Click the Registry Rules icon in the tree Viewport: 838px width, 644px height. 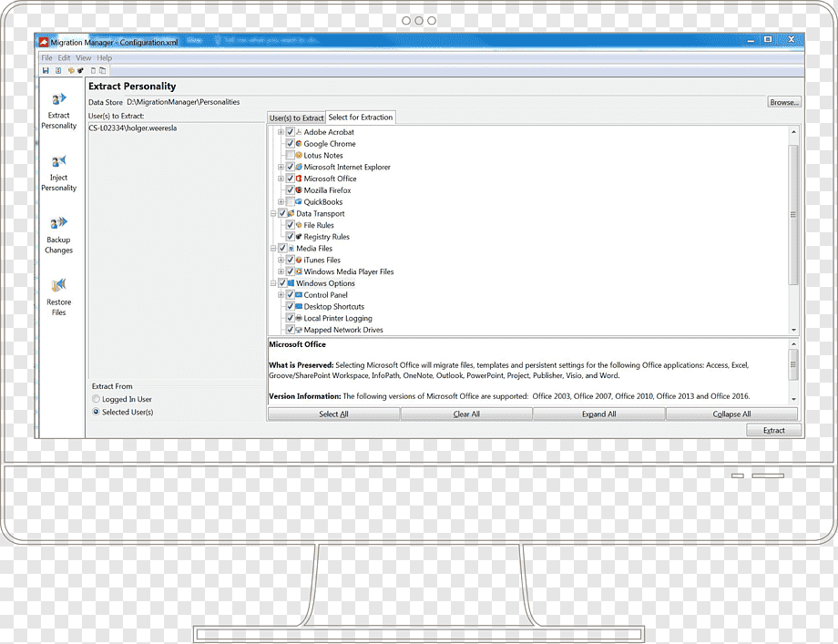click(x=299, y=237)
